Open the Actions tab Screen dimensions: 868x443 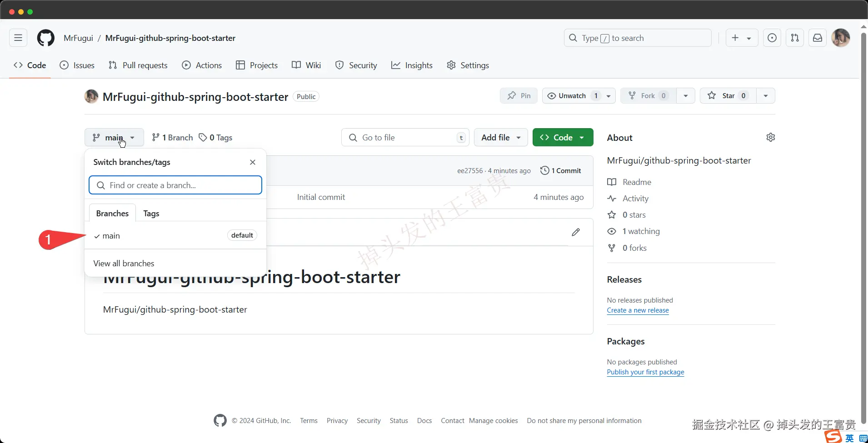202,65
